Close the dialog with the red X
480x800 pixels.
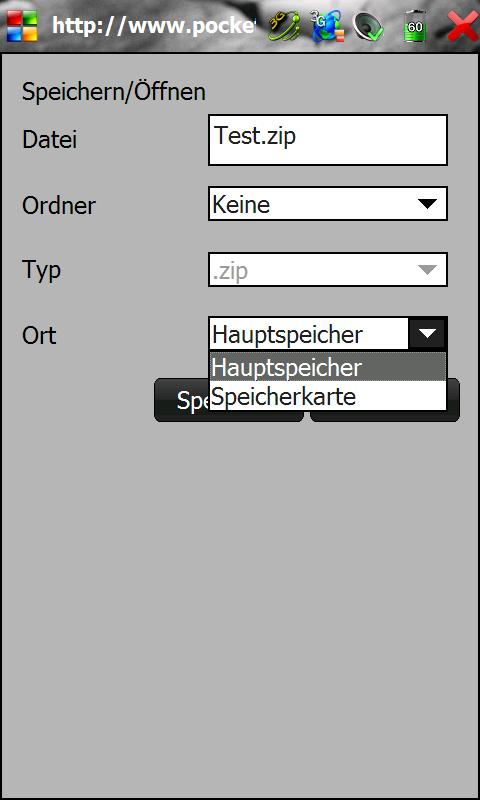tap(462, 26)
